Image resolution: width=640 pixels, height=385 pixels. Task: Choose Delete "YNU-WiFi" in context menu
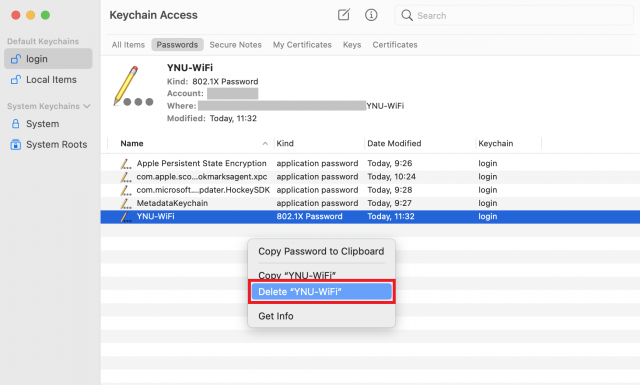pyautogui.click(x=322, y=292)
